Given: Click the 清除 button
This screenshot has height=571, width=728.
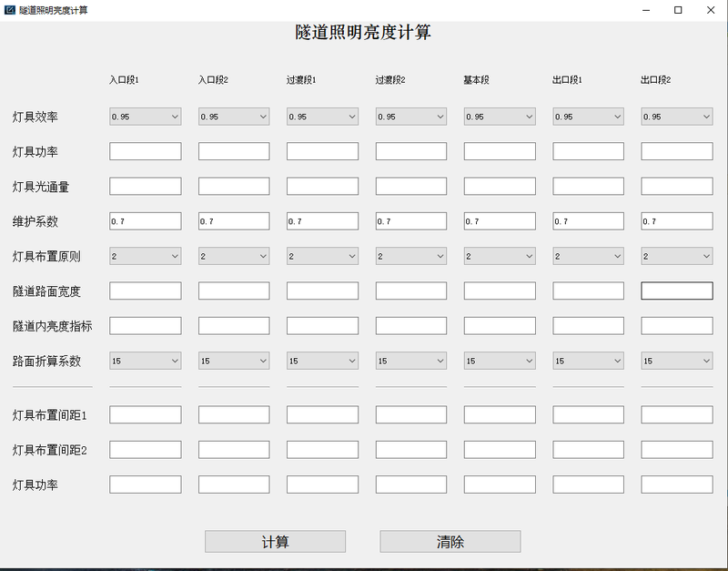Looking at the screenshot, I should (450, 541).
